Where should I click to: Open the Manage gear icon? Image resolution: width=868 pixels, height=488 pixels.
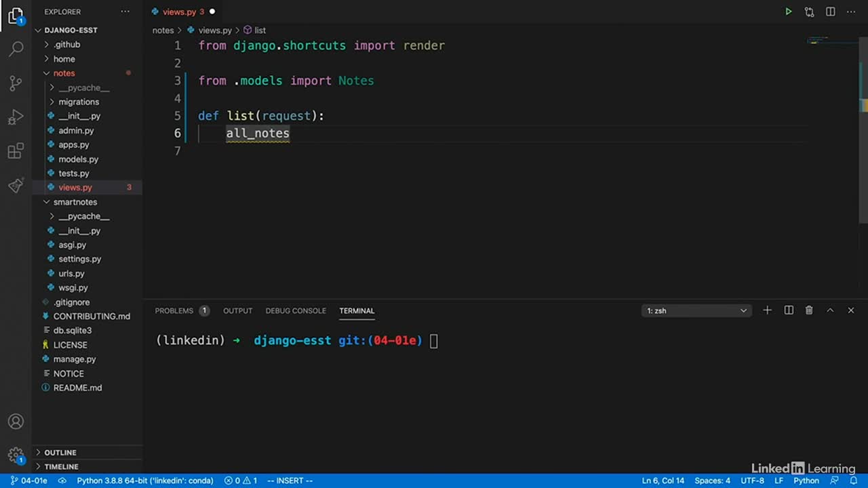pyautogui.click(x=16, y=455)
